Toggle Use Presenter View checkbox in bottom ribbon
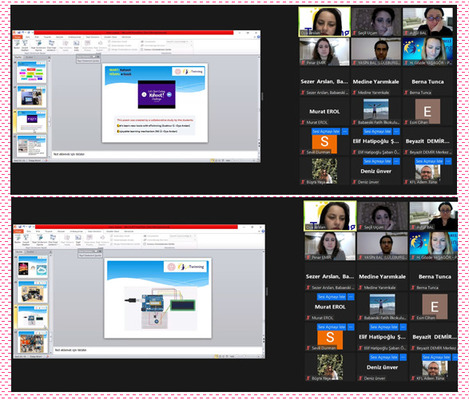The height and width of the screenshot is (400, 469). [x=145, y=244]
